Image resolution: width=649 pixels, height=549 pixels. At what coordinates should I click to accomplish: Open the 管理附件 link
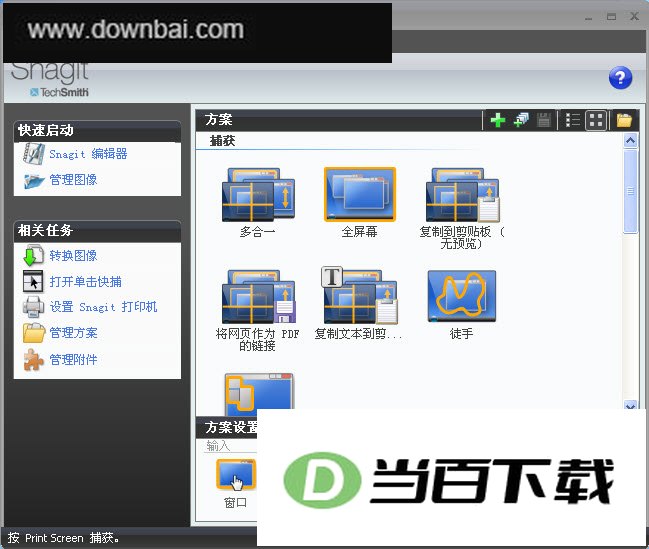(x=73, y=359)
